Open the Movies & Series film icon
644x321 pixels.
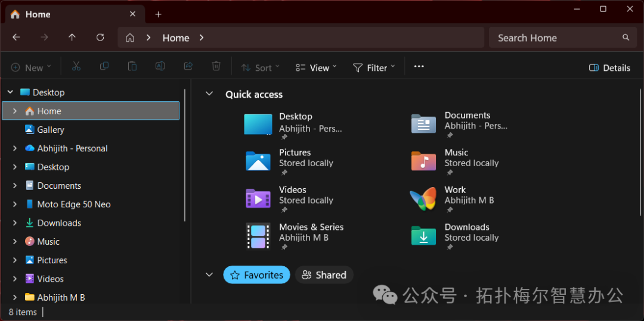click(x=258, y=236)
